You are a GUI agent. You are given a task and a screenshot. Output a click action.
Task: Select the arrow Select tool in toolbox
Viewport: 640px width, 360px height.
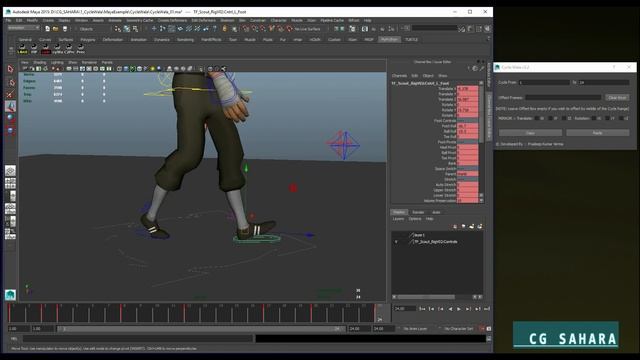coord(11,69)
